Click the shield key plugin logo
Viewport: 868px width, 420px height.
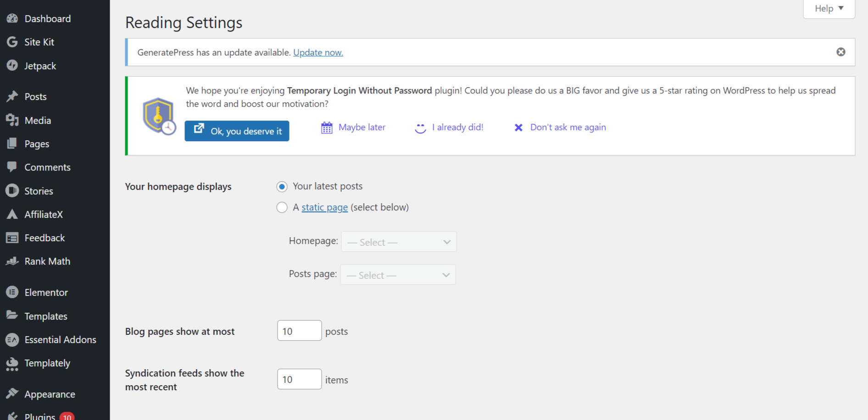(159, 116)
